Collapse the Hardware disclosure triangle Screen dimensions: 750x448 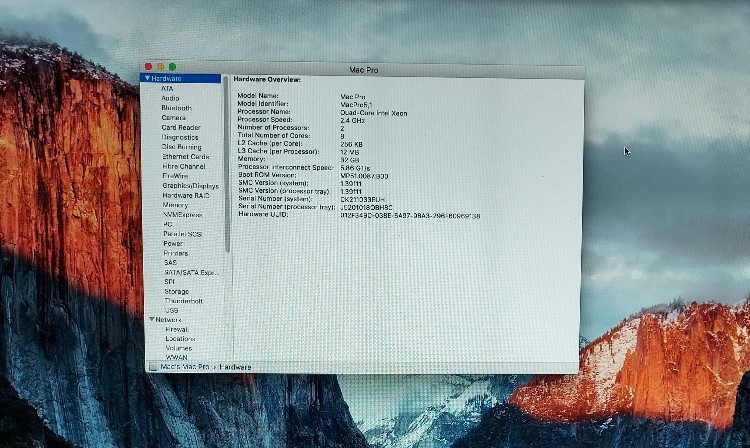pyautogui.click(x=148, y=78)
